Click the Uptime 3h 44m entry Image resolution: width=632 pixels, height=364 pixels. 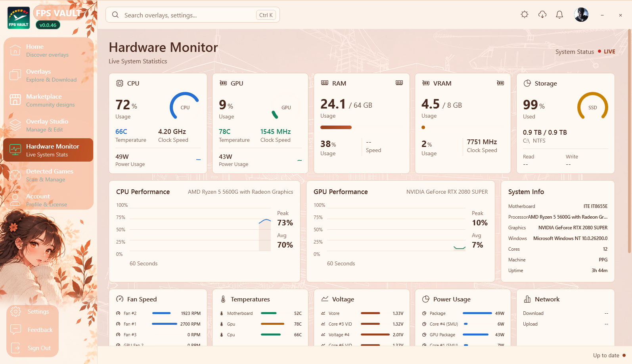[x=558, y=271]
